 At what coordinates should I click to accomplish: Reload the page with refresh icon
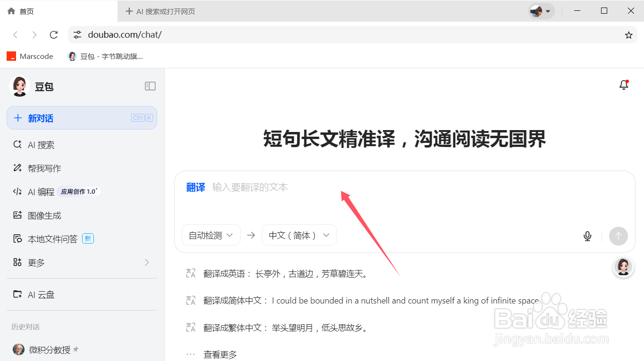[x=53, y=35]
